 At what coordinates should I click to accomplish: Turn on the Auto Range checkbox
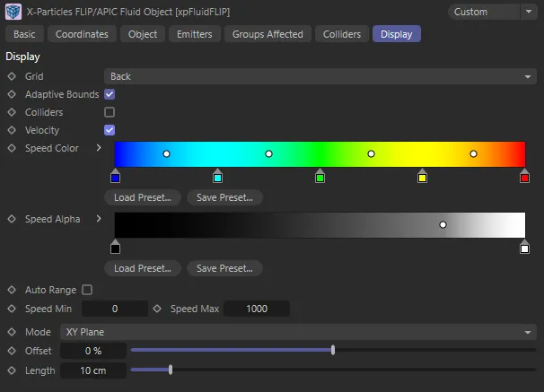point(87,290)
